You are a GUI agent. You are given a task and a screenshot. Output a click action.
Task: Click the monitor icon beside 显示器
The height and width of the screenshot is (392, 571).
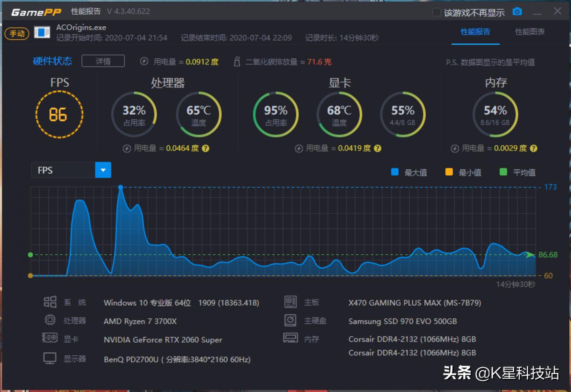[x=50, y=357]
